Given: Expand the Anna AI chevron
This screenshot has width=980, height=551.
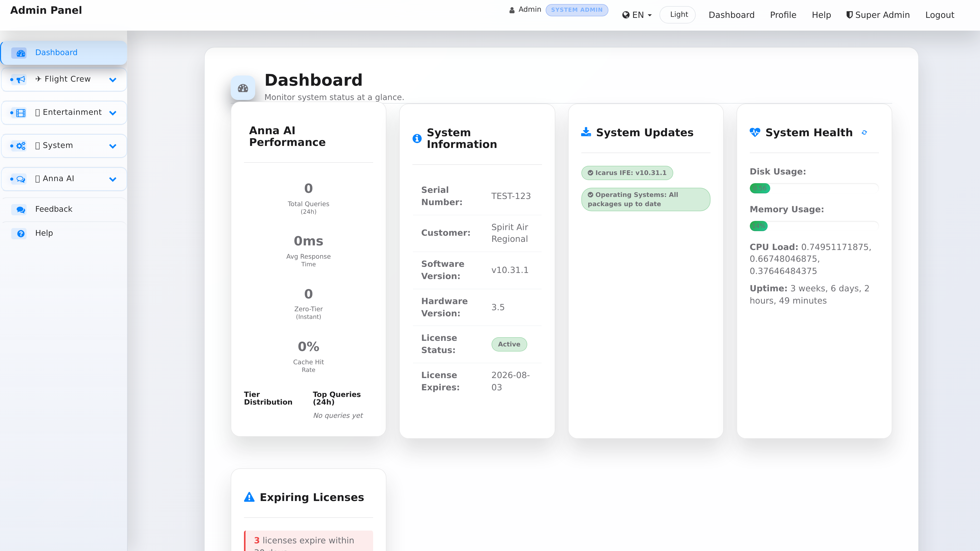Looking at the screenshot, I should 113,179.
